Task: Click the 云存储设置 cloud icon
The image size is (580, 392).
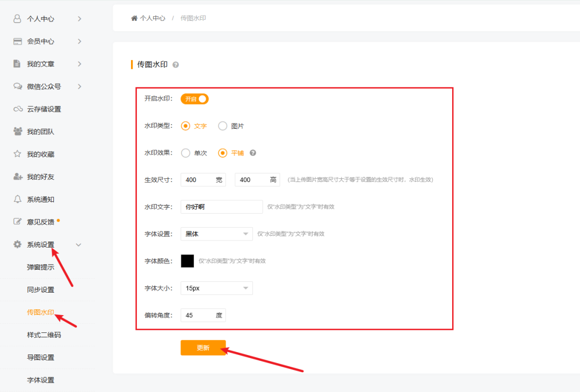Action: point(17,109)
